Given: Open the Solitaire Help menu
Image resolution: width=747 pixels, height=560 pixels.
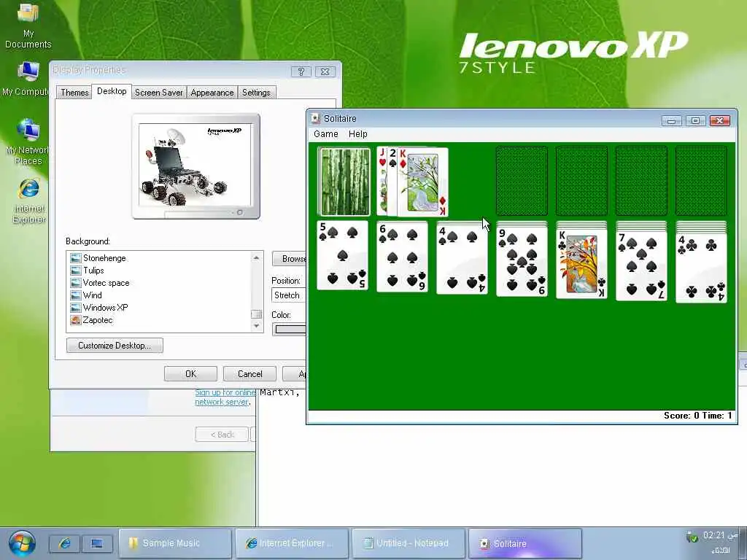Looking at the screenshot, I should click(357, 134).
